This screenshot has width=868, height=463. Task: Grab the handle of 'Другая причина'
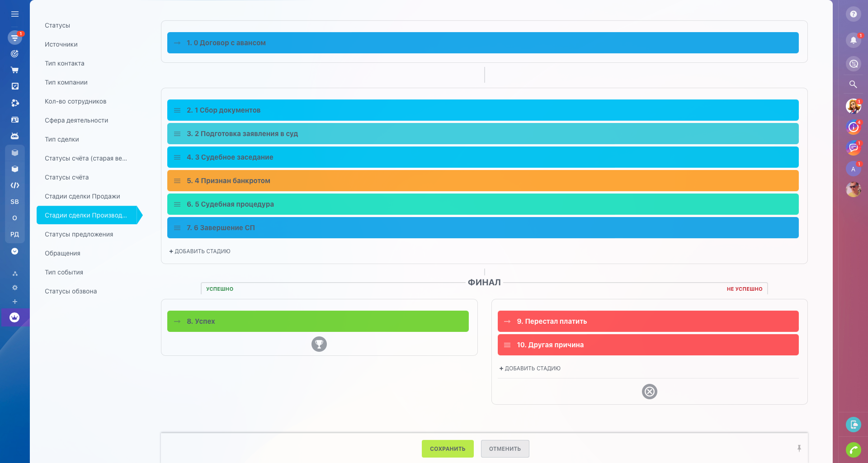507,345
